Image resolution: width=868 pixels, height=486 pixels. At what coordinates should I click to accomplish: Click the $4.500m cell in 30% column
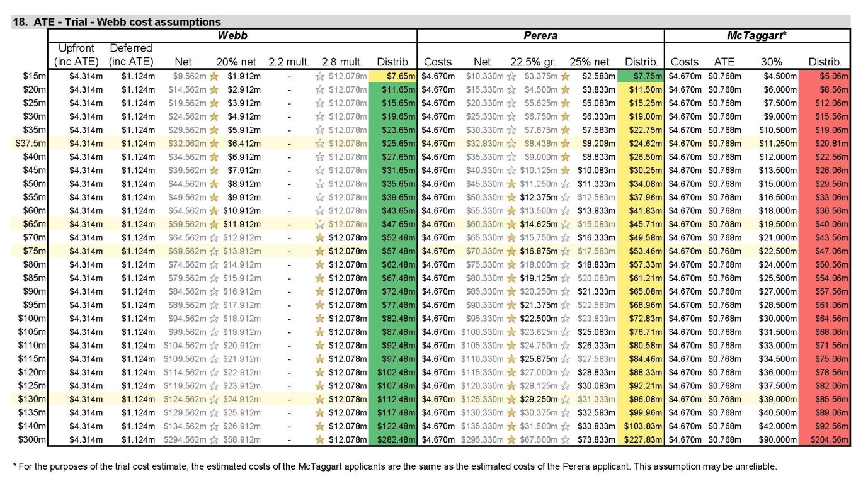(x=779, y=76)
